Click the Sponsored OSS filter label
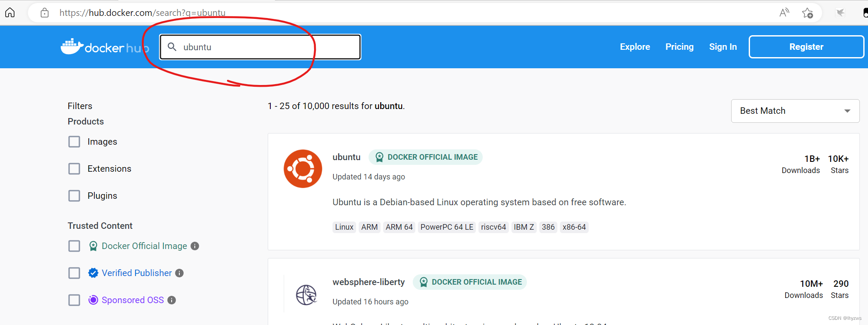 (x=133, y=300)
